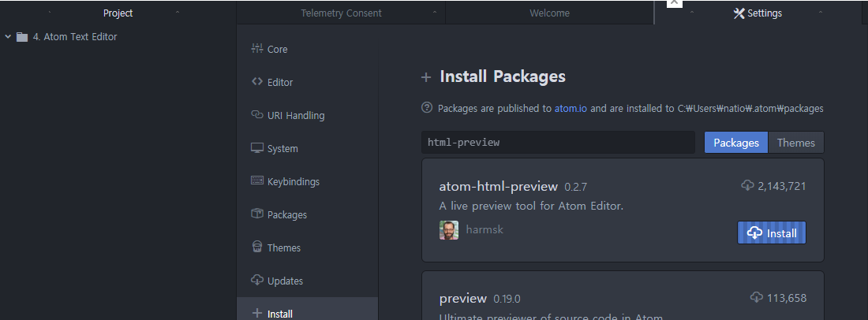Image resolution: width=868 pixels, height=320 pixels.
Task: Click the Updates cloud download icon
Action: [x=257, y=280]
